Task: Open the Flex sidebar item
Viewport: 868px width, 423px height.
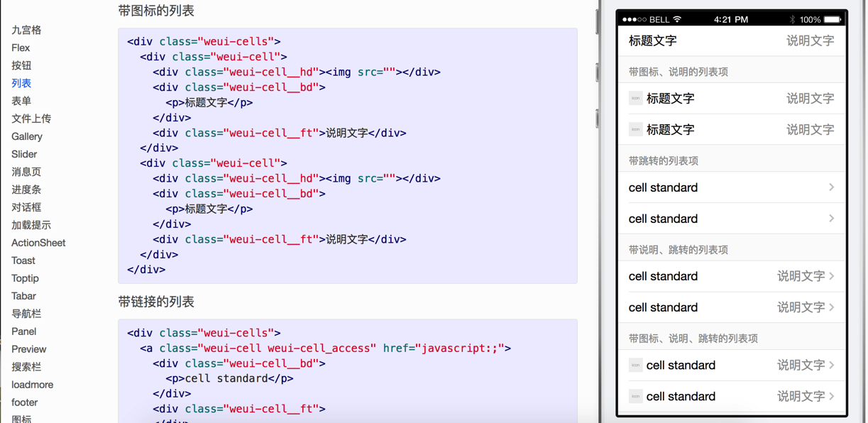Action: 21,48
